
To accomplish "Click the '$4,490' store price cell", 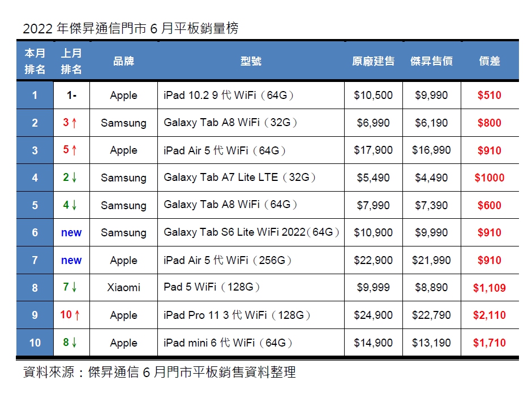I will [431, 178].
